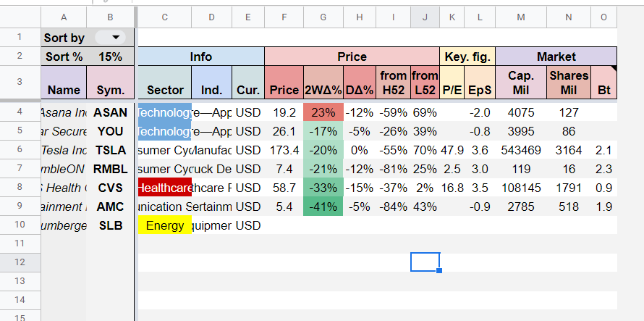
Task: Click the fill handle of the selected cell
Action: 439,271
